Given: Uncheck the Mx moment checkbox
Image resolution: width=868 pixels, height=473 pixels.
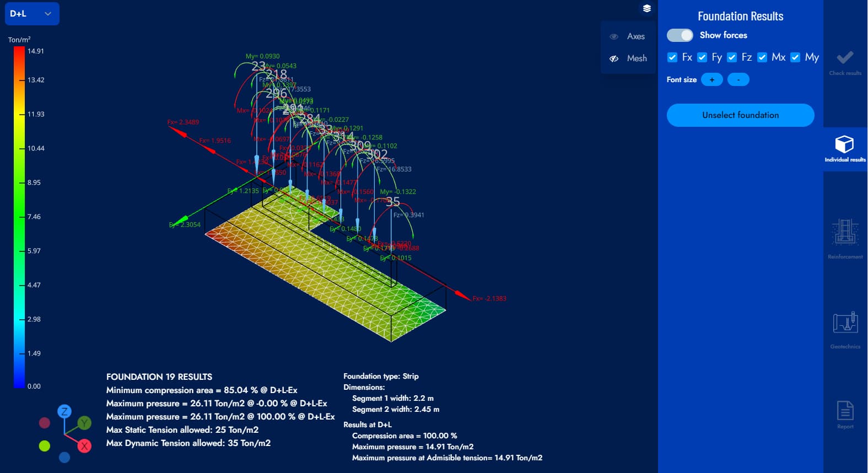Looking at the screenshot, I should 762,57.
